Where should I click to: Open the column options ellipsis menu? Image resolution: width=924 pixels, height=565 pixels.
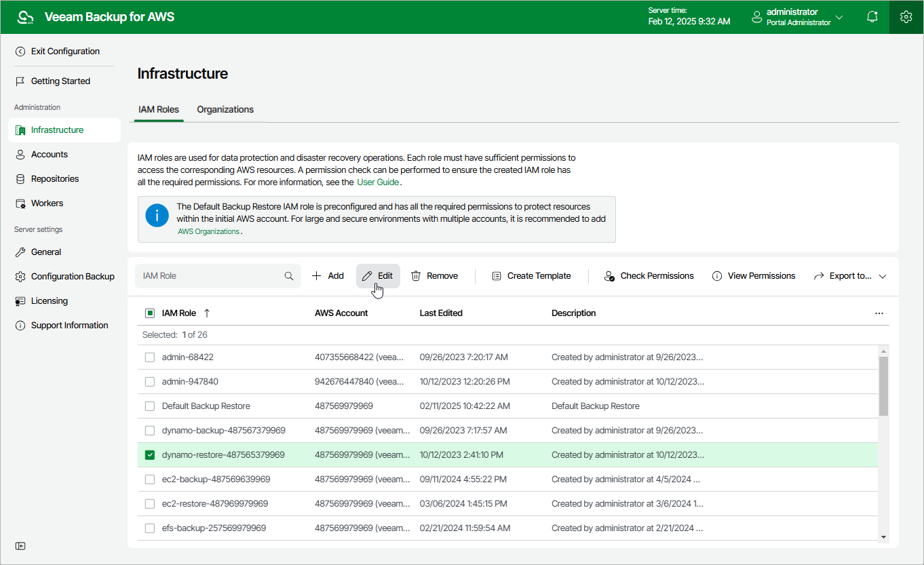(x=879, y=313)
